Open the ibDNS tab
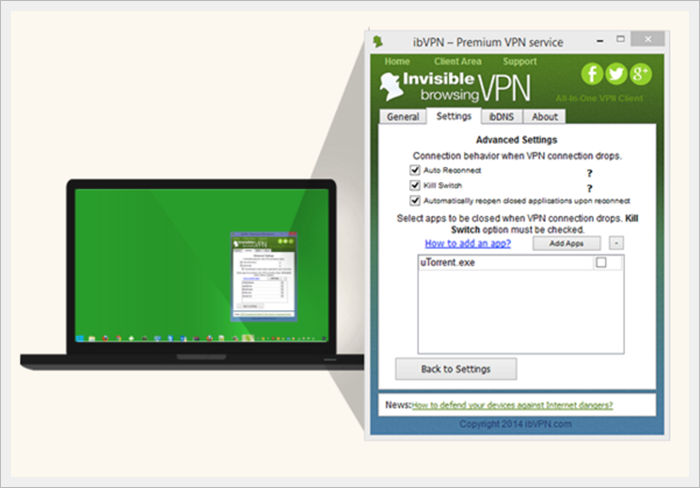Viewport: 700px width, 488px height. (501, 117)
